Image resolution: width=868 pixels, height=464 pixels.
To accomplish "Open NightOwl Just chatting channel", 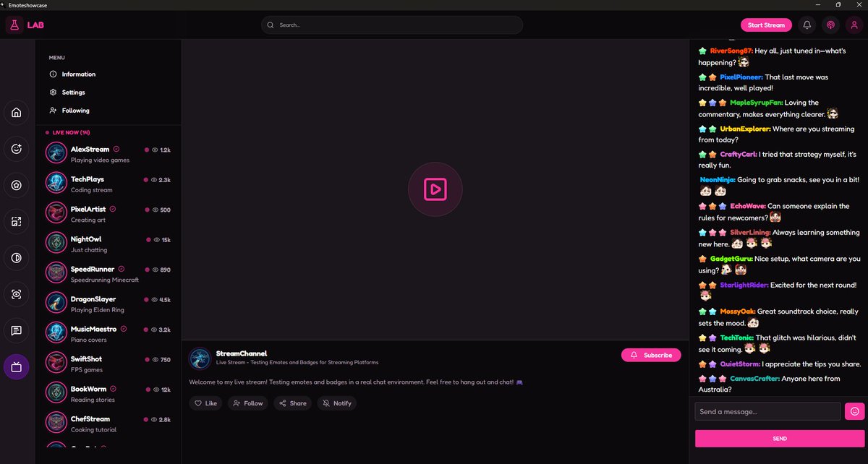I will point(109,243).
